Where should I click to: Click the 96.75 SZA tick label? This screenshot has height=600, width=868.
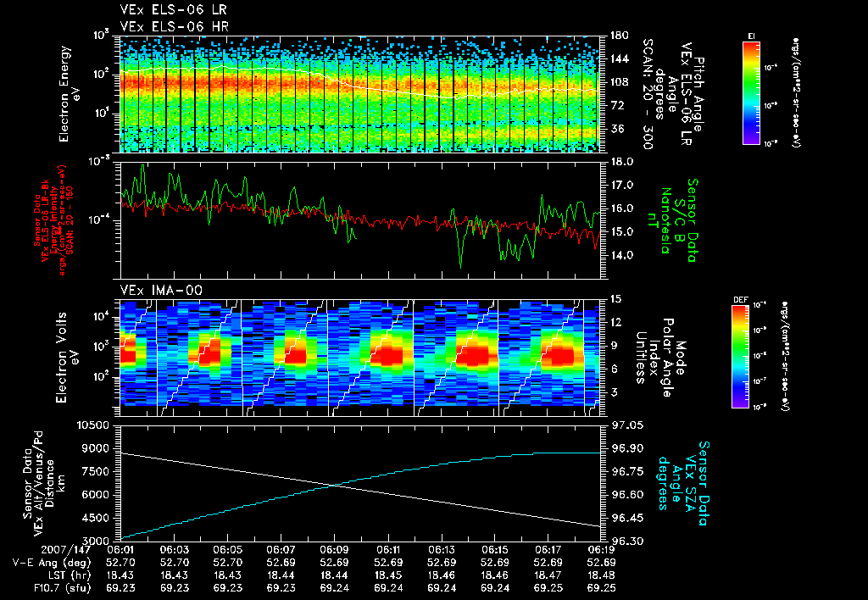coord(626,471)
